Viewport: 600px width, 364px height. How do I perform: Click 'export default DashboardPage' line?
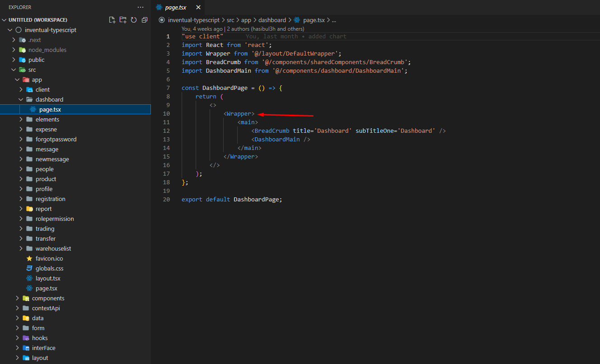click(232, 200)
